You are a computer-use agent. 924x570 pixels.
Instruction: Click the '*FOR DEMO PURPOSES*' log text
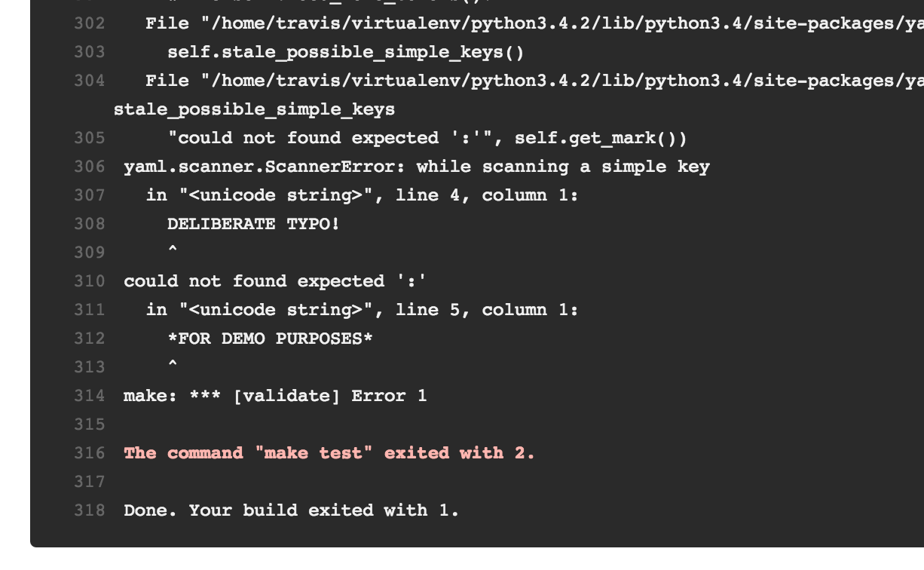pos(270,339)
